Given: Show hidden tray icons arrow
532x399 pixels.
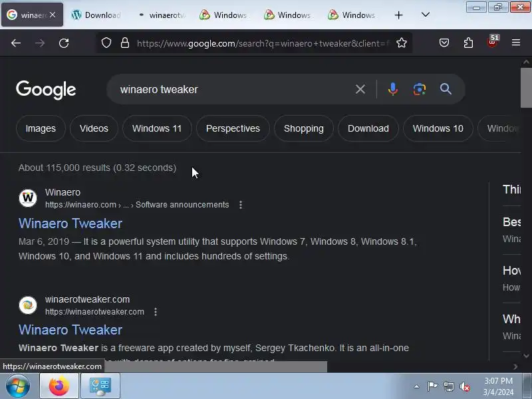Looking at the screenshot, I should point(417,386).
